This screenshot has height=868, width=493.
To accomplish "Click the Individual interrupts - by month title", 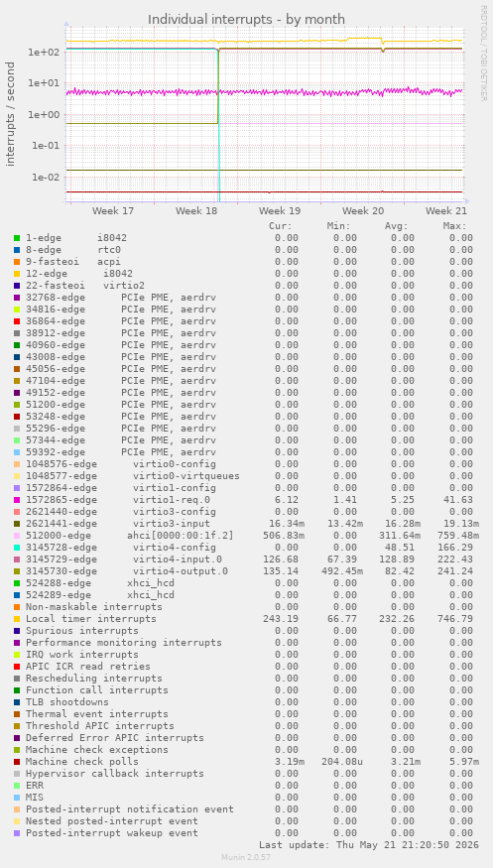I will pos(246,20).
